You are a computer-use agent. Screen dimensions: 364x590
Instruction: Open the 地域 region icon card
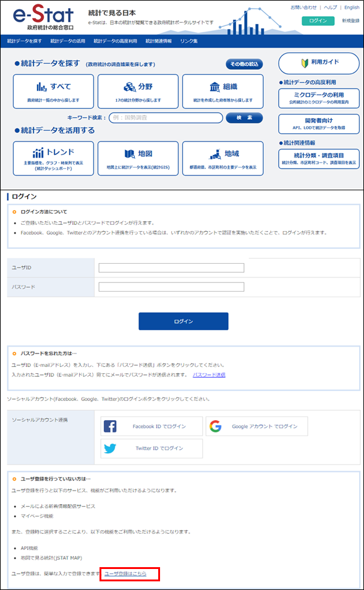[223, 158]
